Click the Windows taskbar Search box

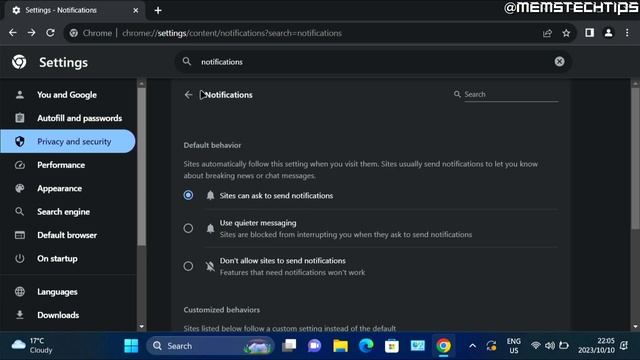coord(210,346)
